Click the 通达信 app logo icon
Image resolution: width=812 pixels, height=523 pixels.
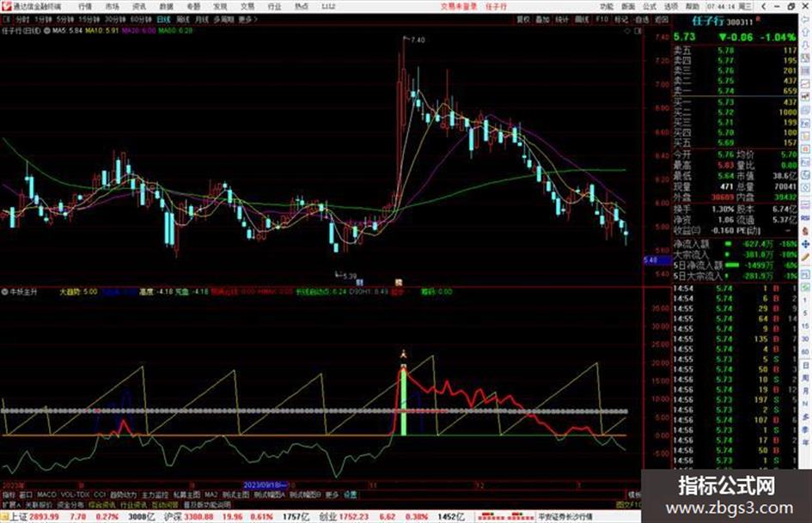click(x=6, y=7)
